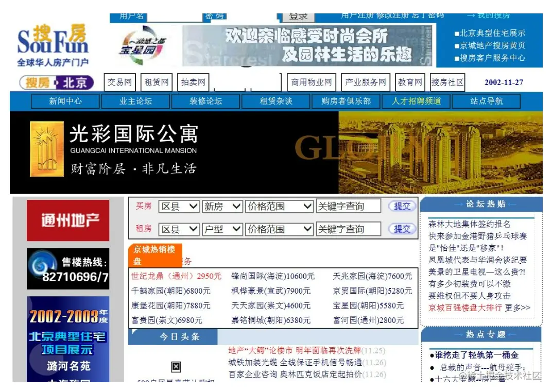Go to 装修论坛

click(x=205, y=101)
